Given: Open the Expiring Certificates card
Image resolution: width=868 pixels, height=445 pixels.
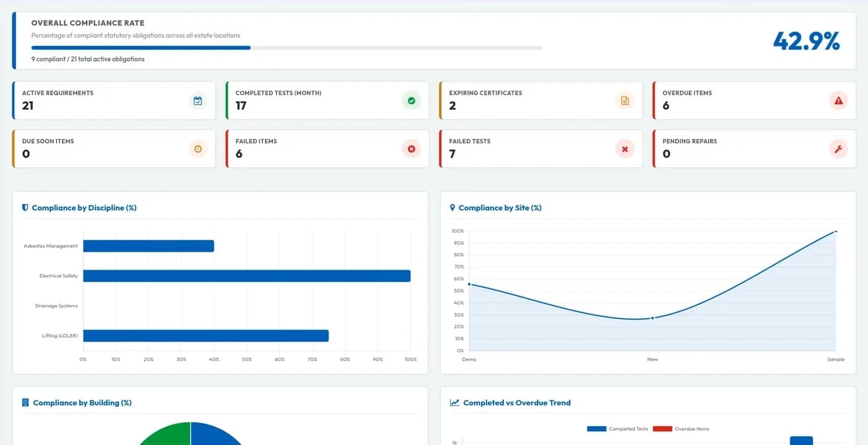Looking at the screenshot, I should pos(541,100).
